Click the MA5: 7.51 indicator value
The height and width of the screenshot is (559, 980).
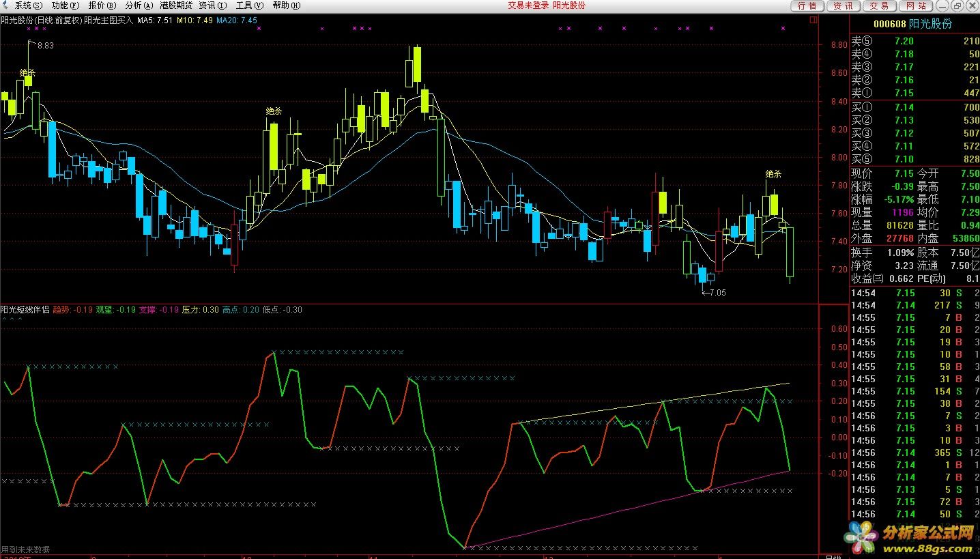155,20
